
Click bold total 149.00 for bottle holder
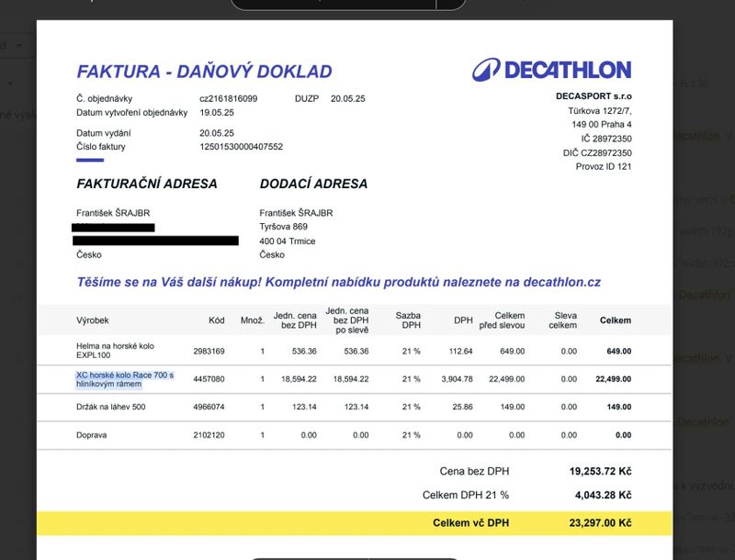pos(618,407)
